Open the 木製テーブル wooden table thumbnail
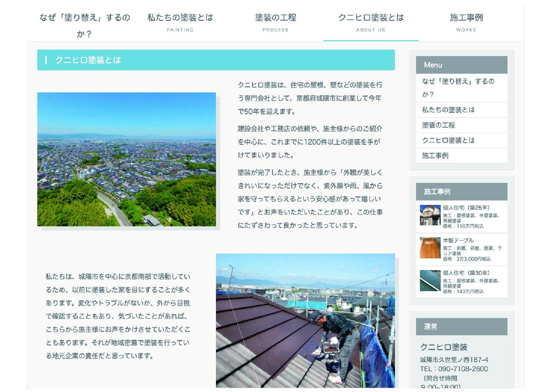Screen dimensions: 549x392 430,248
